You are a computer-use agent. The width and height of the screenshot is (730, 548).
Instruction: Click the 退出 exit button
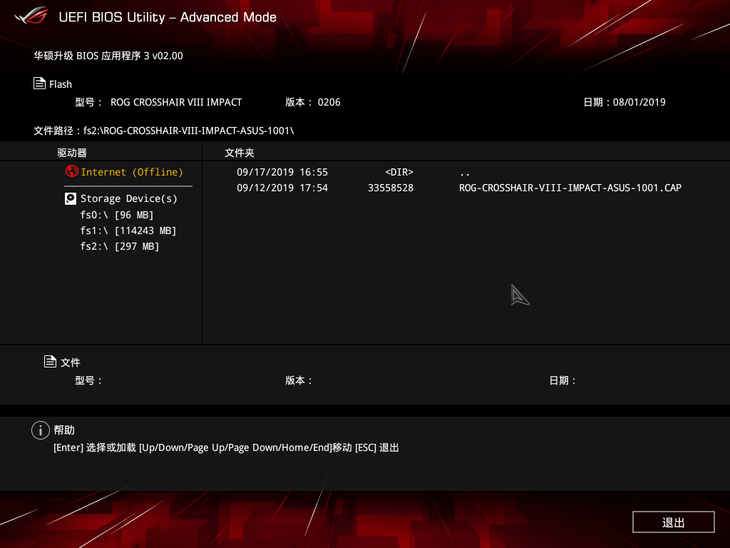pos(673,522)
